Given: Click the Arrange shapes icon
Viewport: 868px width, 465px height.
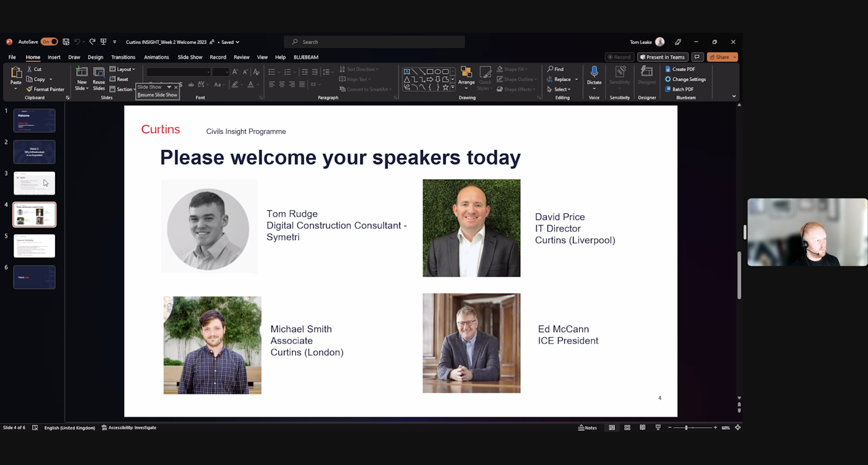Looking at the screenshot, I should pos(466,73).
